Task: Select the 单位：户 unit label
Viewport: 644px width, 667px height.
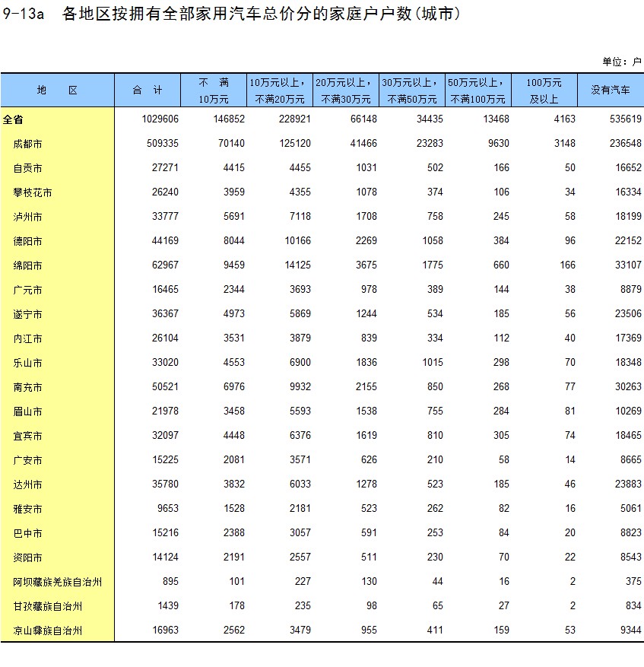Action: [621, 62]
